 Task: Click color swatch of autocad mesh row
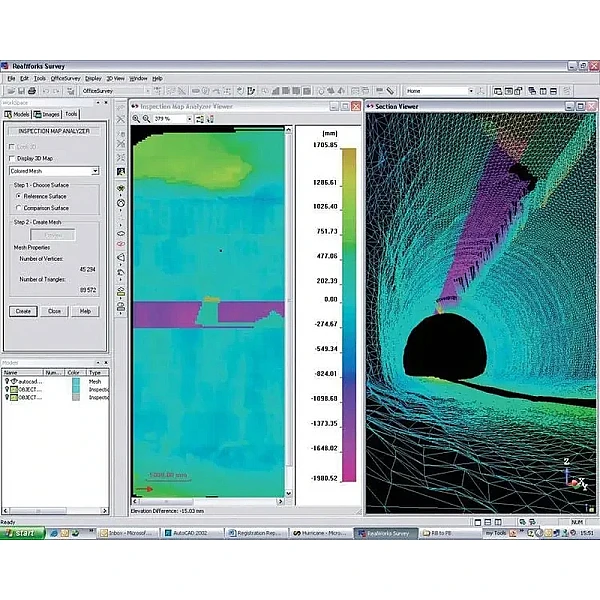coord(74,381)
